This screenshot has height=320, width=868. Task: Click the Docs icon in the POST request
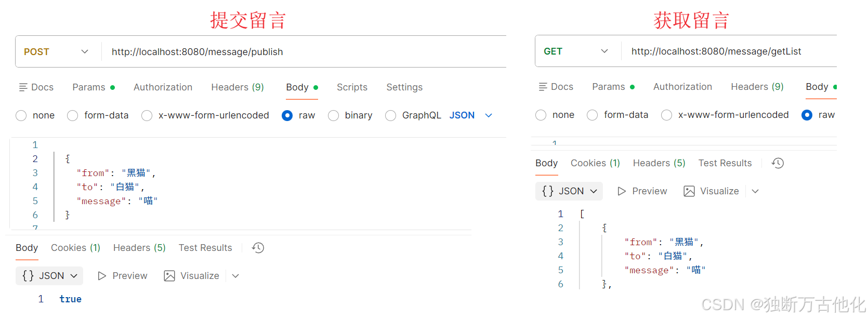click(x=23, y=87)
